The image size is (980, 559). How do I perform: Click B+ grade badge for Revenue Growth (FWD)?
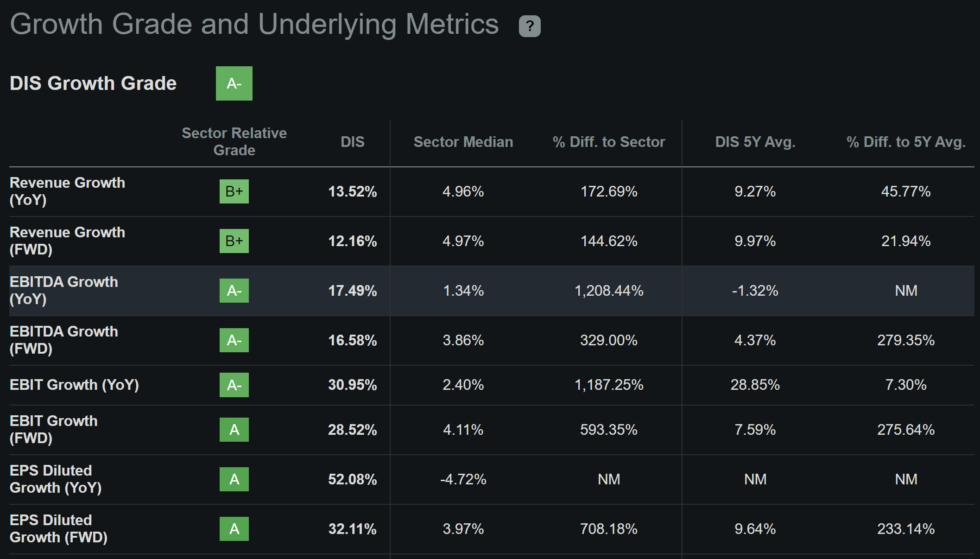(x=234, y=241)
